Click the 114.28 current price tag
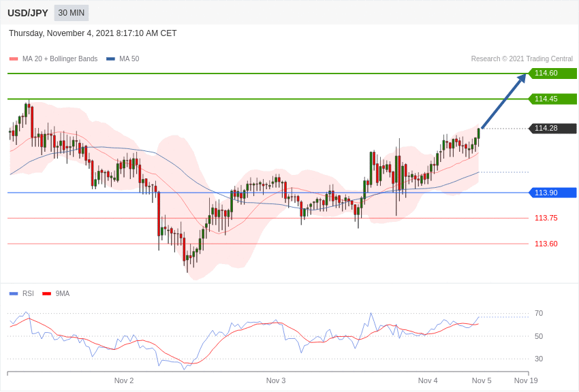Screen dimensions: 579x392 (553, 129)
